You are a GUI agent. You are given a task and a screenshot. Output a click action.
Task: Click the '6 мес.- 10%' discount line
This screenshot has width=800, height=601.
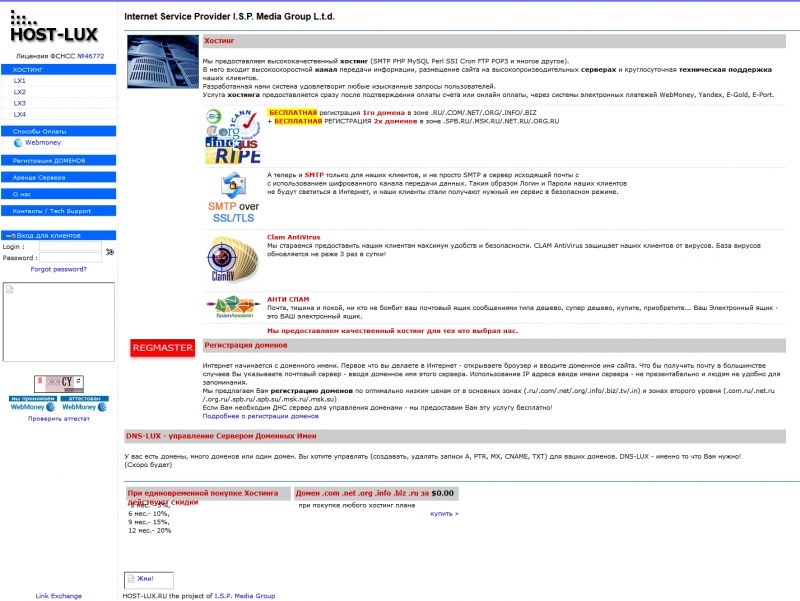(x=148, y=514)
